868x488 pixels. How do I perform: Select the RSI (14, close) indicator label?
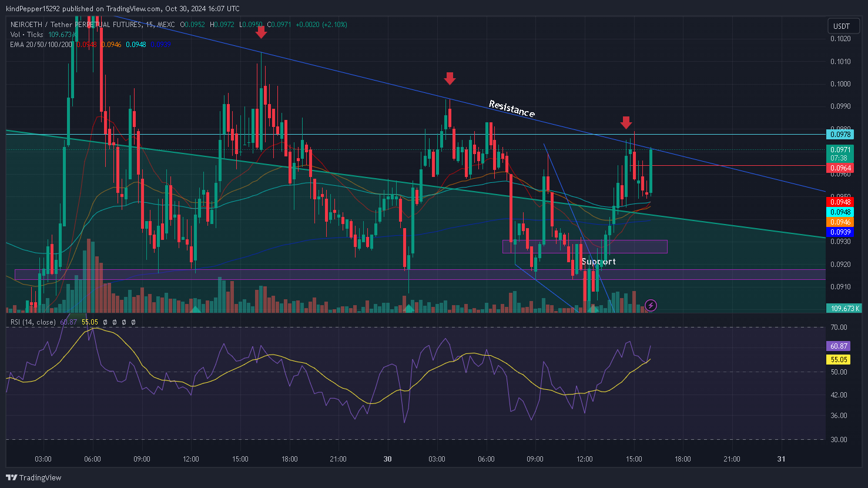33,322
